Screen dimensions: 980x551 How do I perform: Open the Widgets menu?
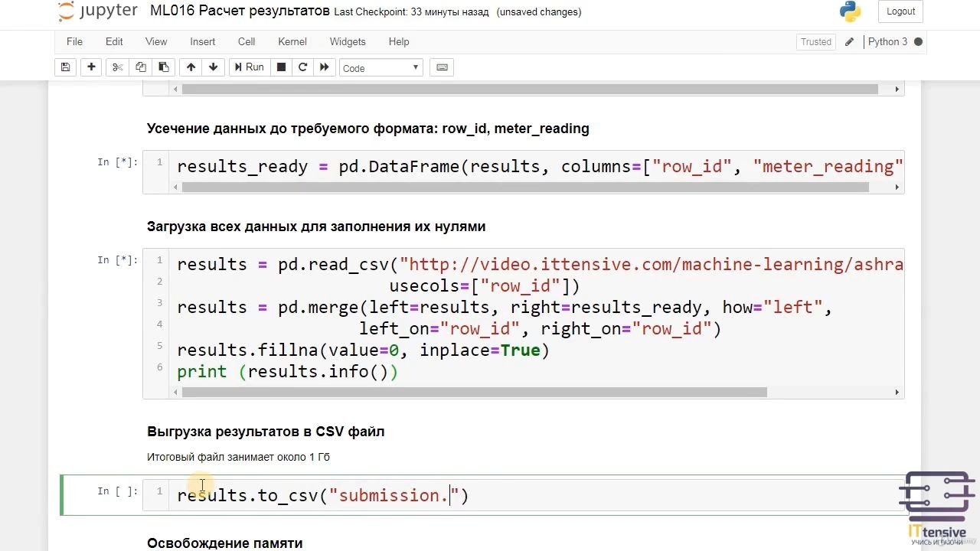(x=348, y=41)
